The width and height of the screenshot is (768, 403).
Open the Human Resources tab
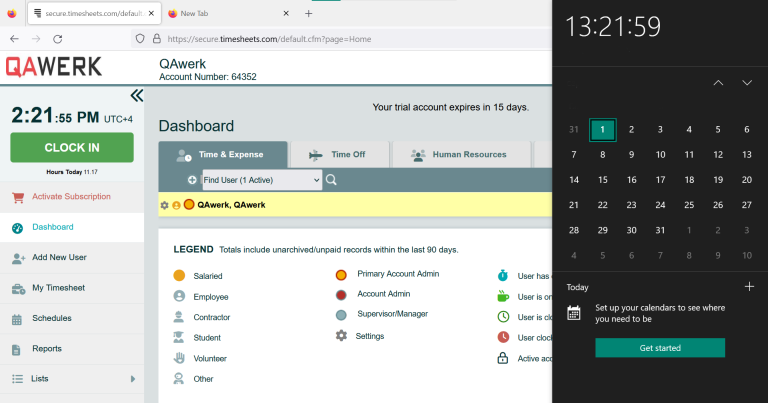click(457, 155)
